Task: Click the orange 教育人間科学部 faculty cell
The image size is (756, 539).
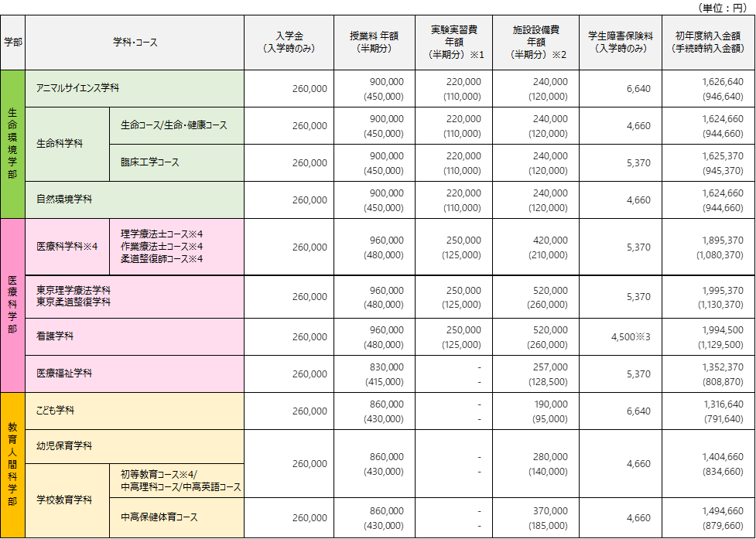Action: click(x=12, y=465)
